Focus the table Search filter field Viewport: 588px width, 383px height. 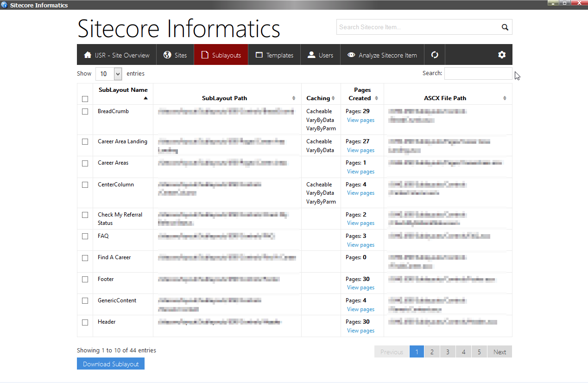[478, 73]
